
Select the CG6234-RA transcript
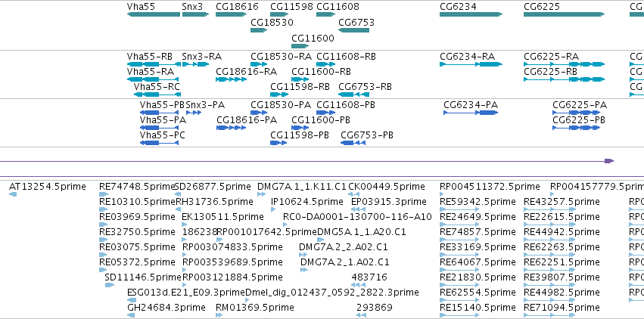tap(471, 64)
